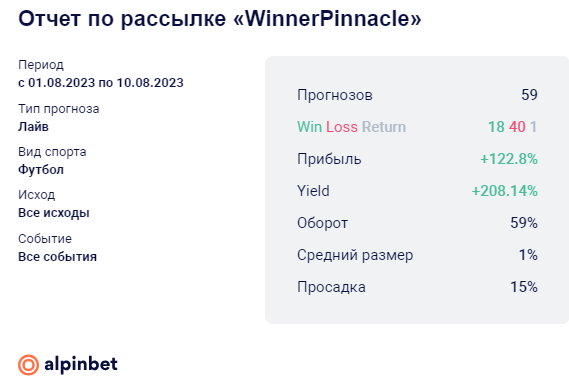Click the Просадка value 15%
Screen dimensions: 569x385
tap(524, 287)
